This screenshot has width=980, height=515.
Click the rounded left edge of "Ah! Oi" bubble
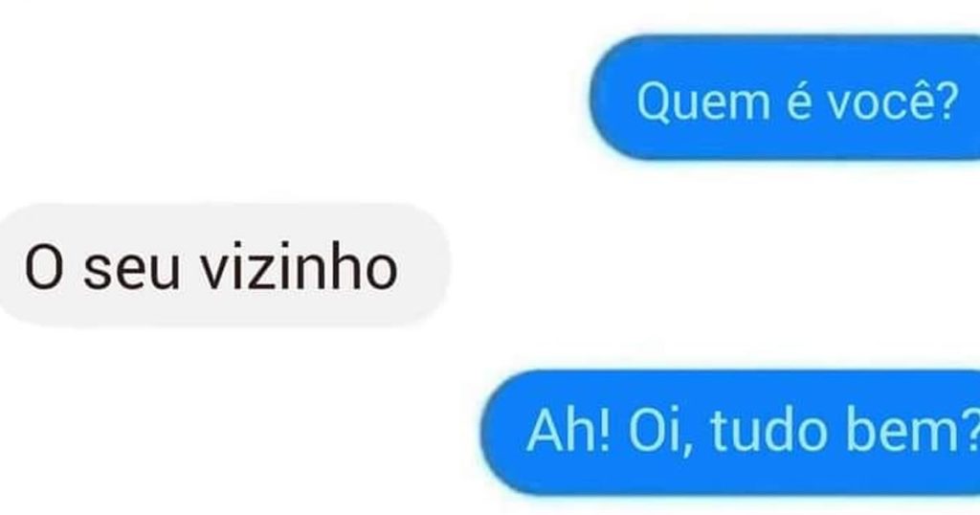pos(495,433)
